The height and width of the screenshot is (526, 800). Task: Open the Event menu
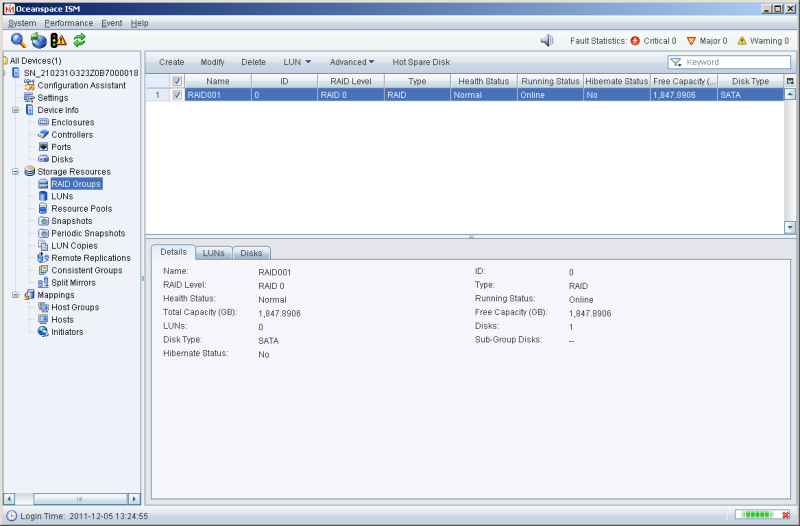click(111, 23)
